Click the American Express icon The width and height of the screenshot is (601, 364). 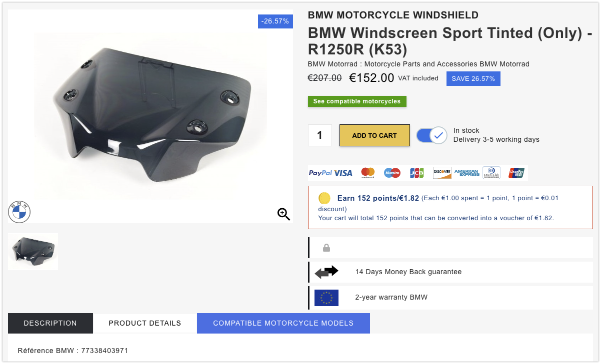(x=466, y=173)
